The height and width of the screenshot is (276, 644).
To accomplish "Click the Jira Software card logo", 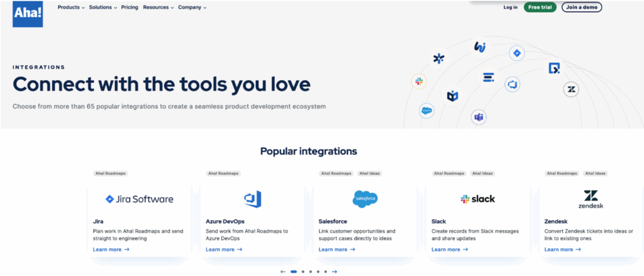I will tap(139, 199).
